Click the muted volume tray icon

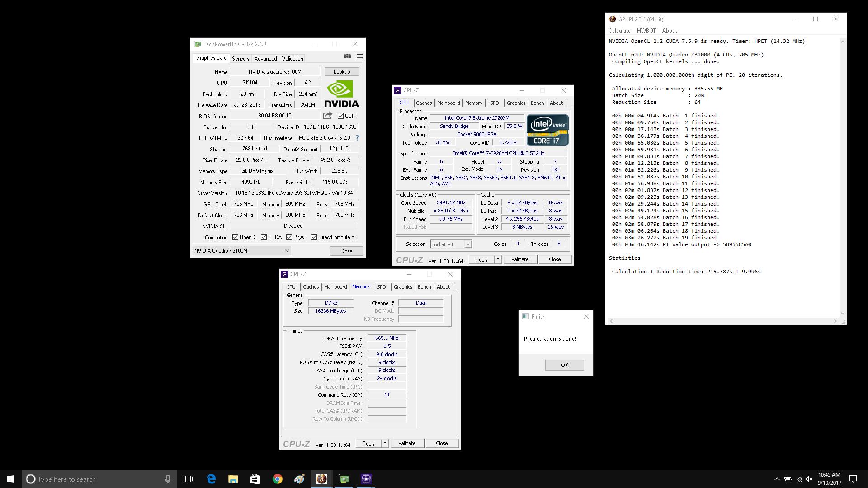coord(809,479)
